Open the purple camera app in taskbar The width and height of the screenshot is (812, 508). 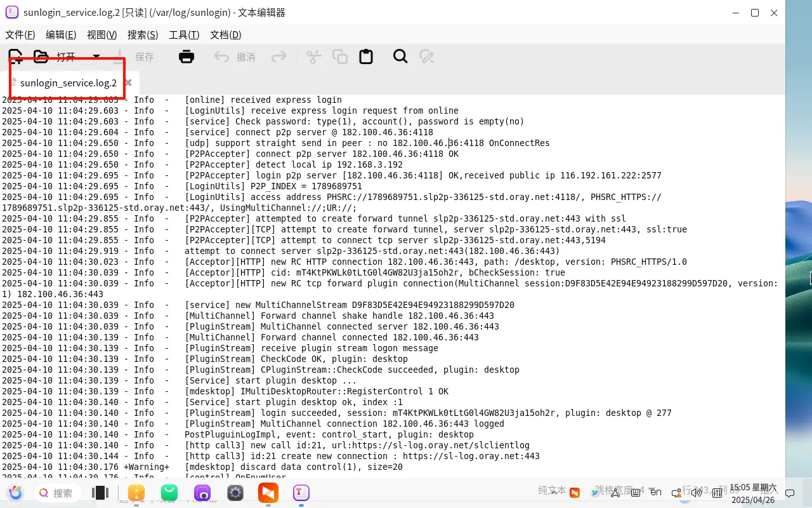[x=202, y=492]
